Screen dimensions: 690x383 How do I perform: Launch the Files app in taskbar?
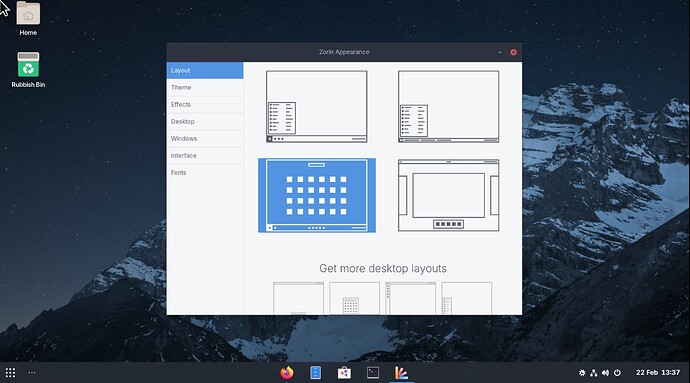316,373
